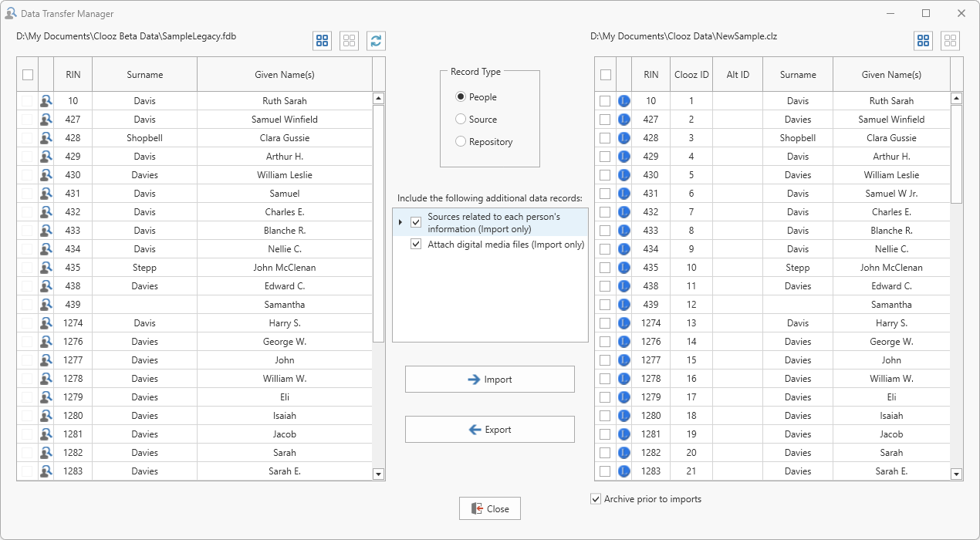
Task: Click the refresh icon above left table
Action: click(376, 41)
